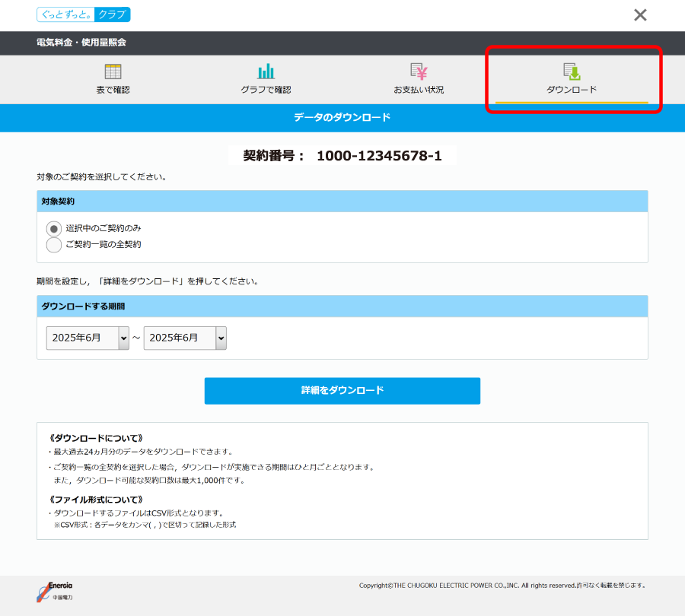
Task: Click 最大過去24ヵ月分 note line
Action: pos(141,452)
